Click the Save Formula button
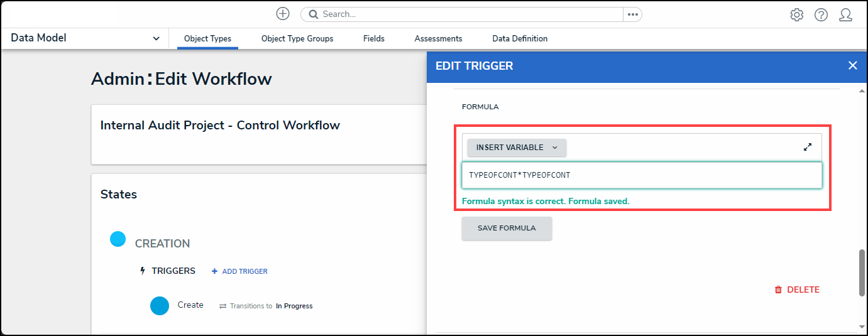The width and height of the screenshot is (868, 336). [507, 228]
